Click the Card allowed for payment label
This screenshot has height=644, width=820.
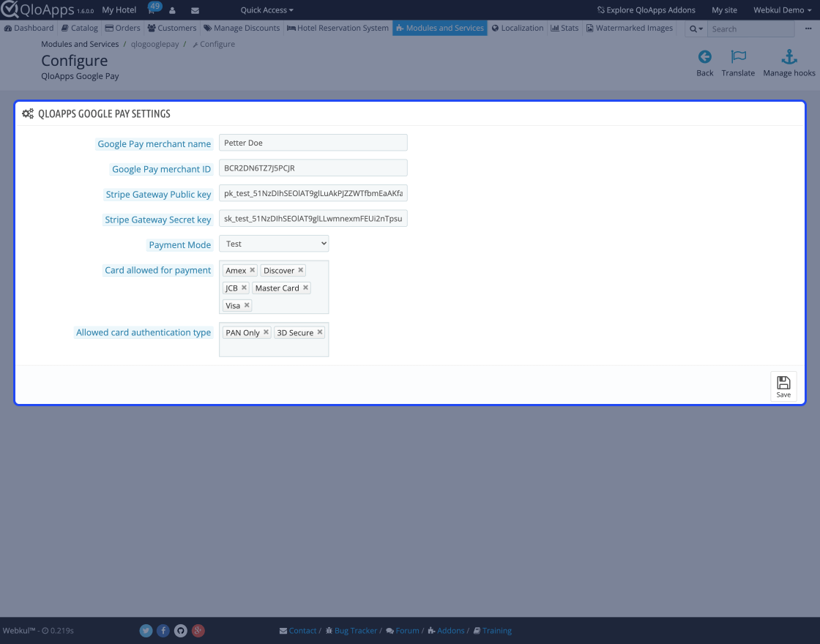pos(158,270)
